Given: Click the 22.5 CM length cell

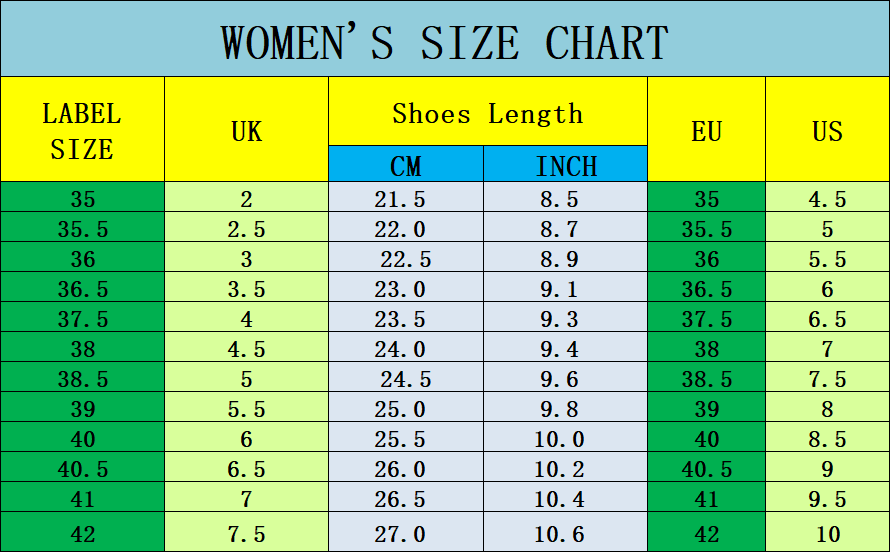Looking at the screenshot, I should 405,260.
